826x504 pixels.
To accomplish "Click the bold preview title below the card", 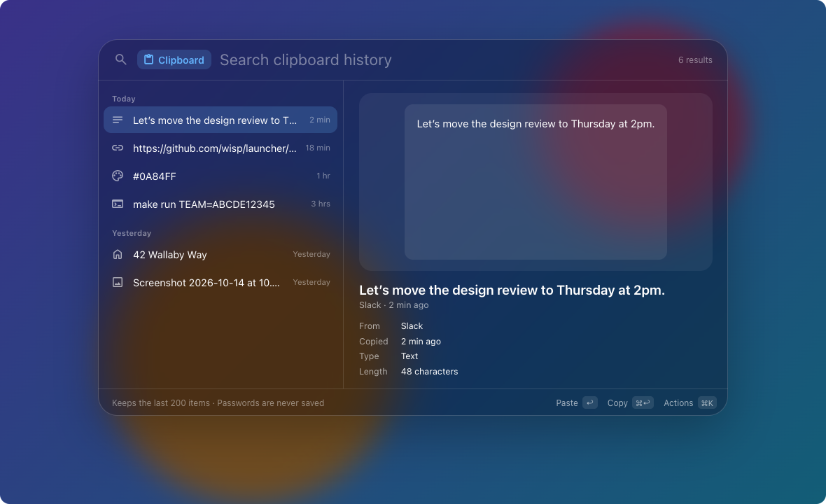I will 512,290.
